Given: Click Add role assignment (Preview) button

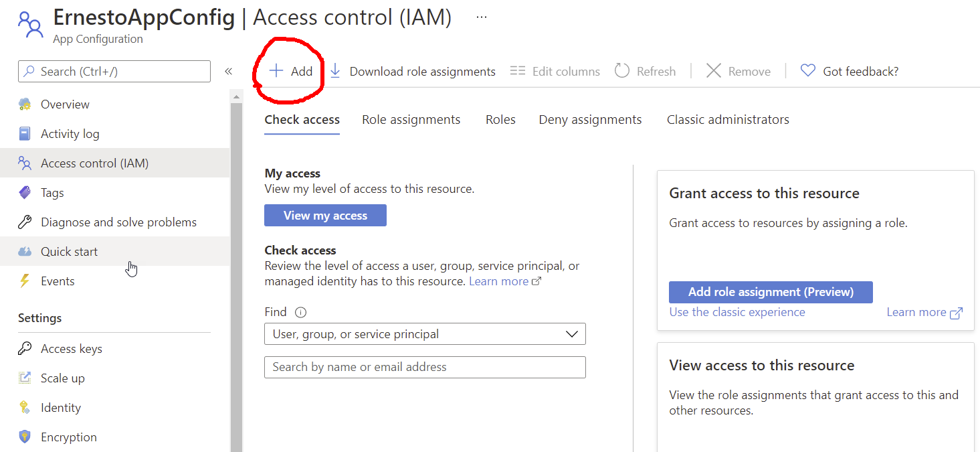Looking at the screenshot, I should [771, 292].
